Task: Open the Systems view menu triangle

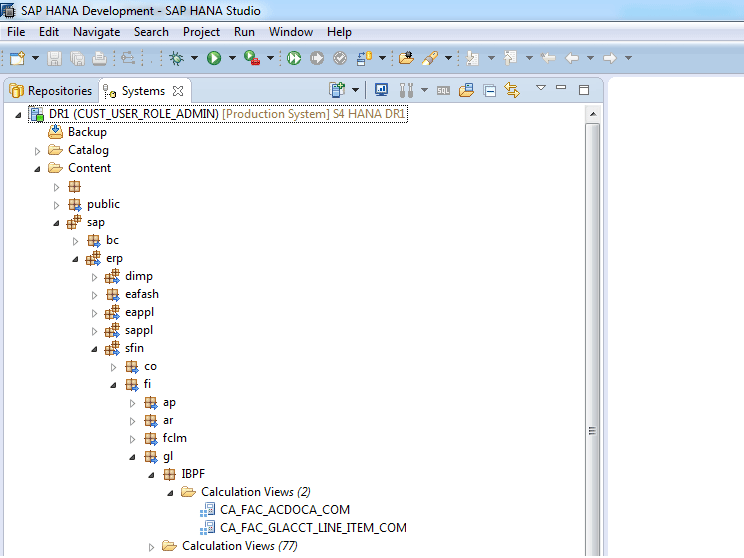Action: (540, 87)
